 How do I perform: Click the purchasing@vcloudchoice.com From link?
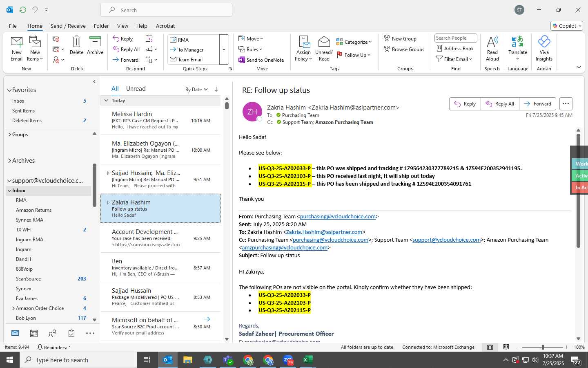(x=338, y=216)
